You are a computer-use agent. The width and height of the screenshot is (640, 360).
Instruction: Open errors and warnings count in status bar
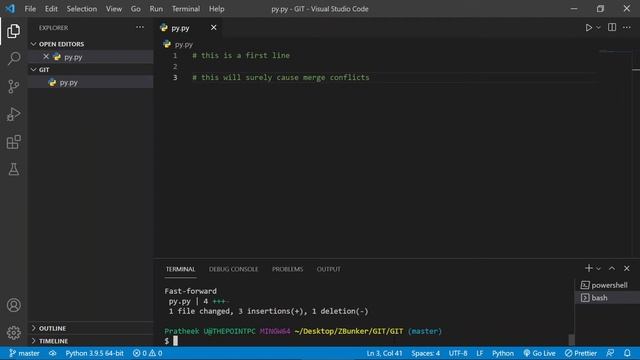(147, 353)
